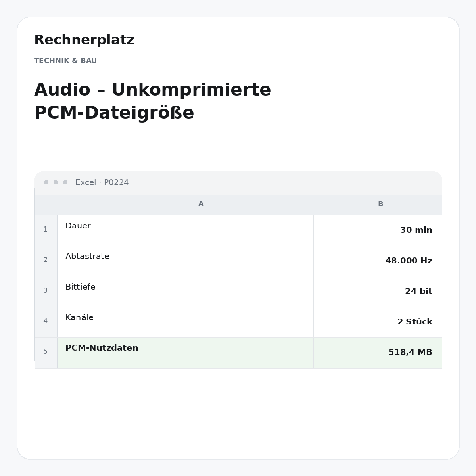
Task: Click the Dauer cell
Action: (186, 230)
